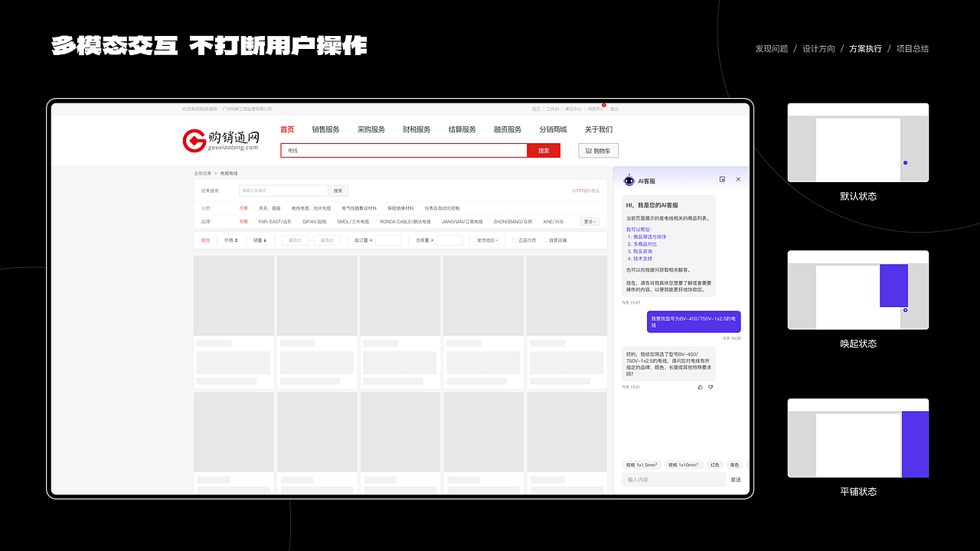Click AI suggestion 商品筛选与排序
The image size is (980, 551).
click(x=648, y=237)
